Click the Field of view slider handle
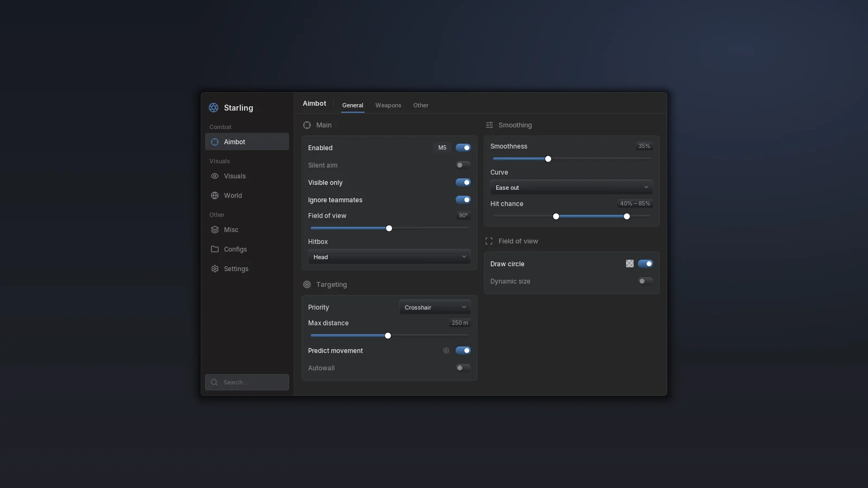This screenshot has height=488, width=868. point(389,228)
